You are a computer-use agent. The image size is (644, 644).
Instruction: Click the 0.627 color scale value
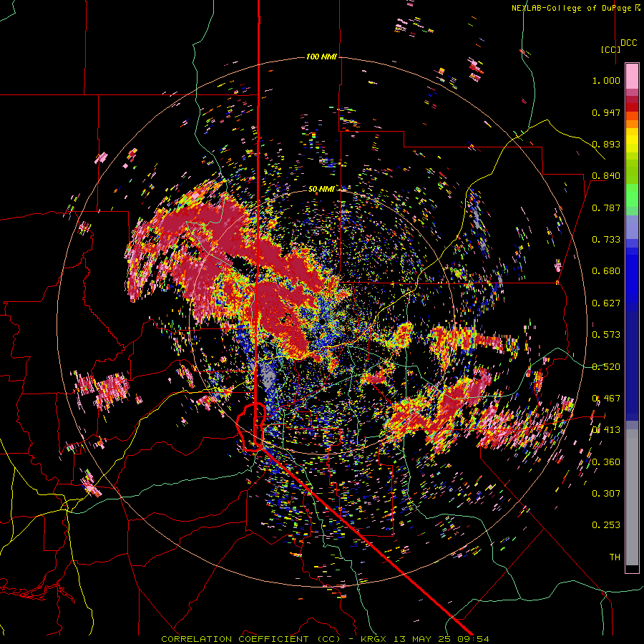click(606, 303)
